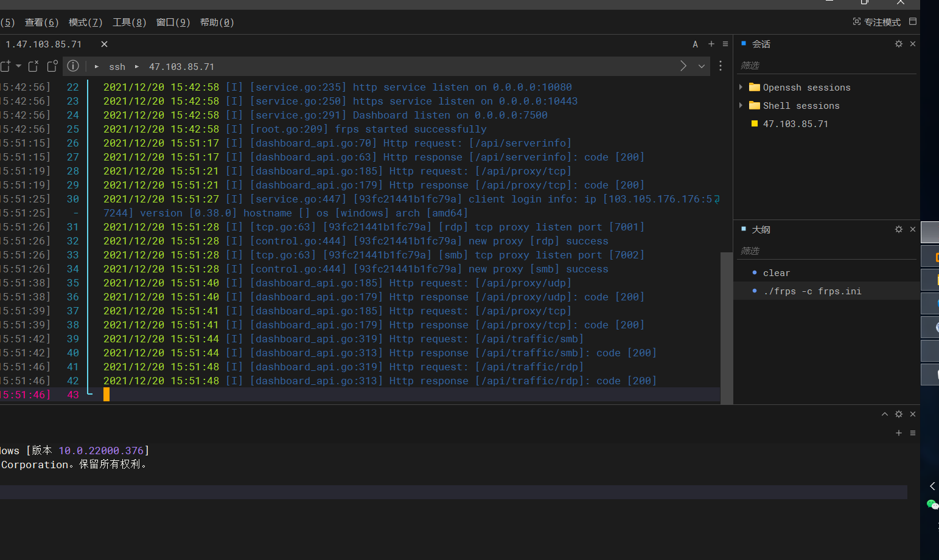
Task: Click the terminal cursor on line 43
Action: click(106, 395)
